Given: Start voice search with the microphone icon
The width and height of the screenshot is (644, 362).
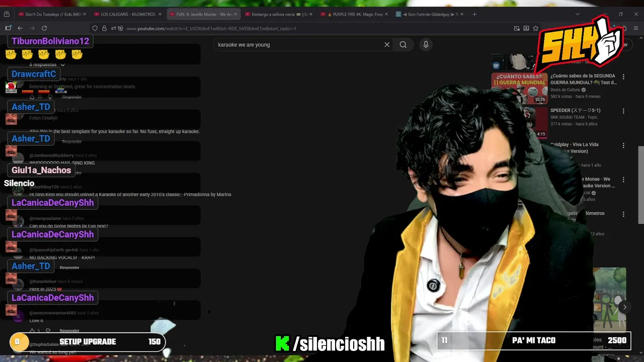Looking at the screenshot, I should 426,45.
